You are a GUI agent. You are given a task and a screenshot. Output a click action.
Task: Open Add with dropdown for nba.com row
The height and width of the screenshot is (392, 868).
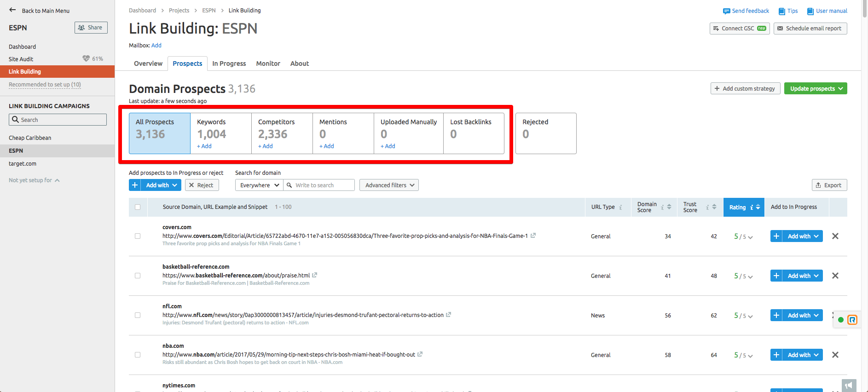(x=803, y=355)
